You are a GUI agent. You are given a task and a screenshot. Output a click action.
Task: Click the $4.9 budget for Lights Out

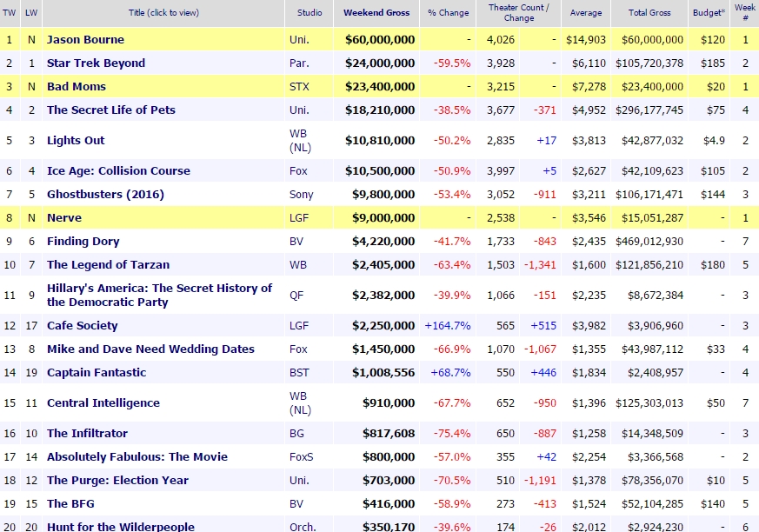point(715,140)
